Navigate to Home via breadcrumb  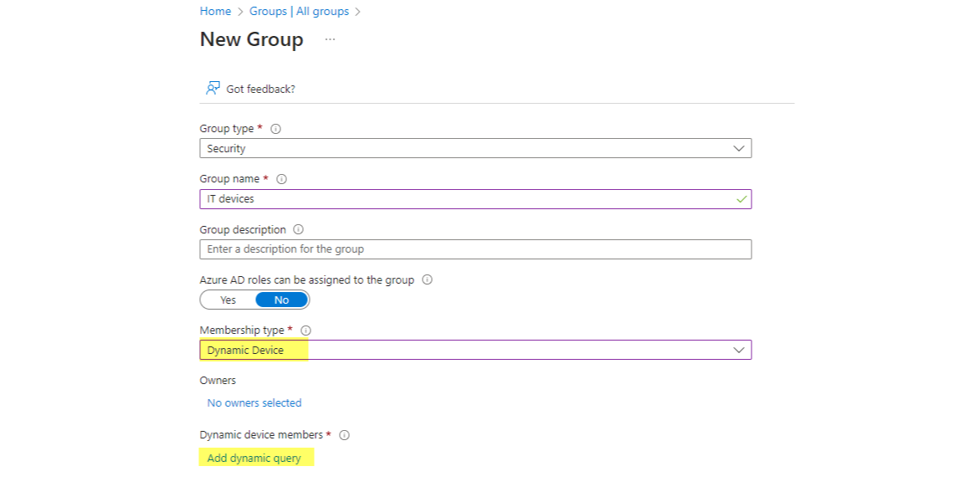point(214,11)
